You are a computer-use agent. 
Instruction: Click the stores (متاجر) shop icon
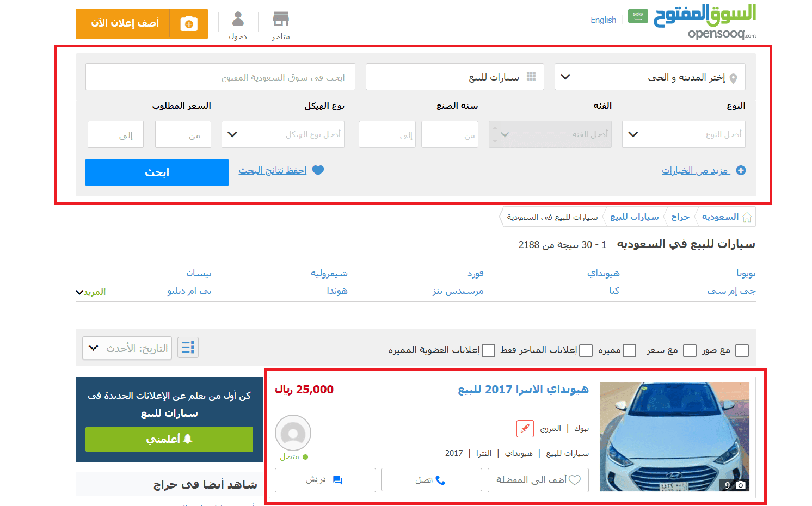[281, 20]
